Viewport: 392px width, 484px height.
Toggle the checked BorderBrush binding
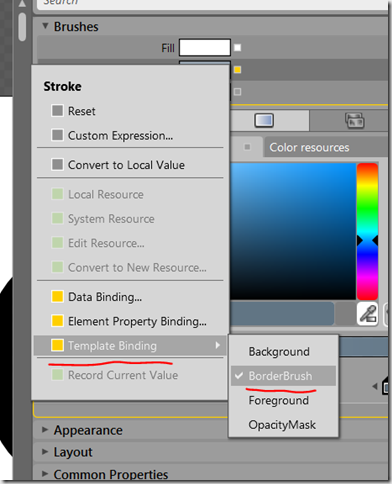point(283,376)
